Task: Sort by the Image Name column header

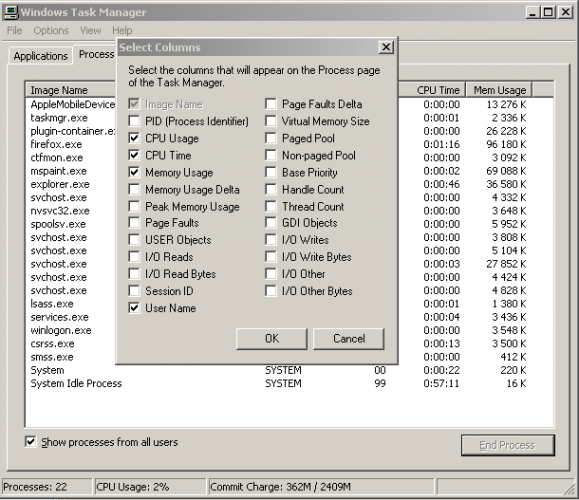Action: (x=71, y=90)
